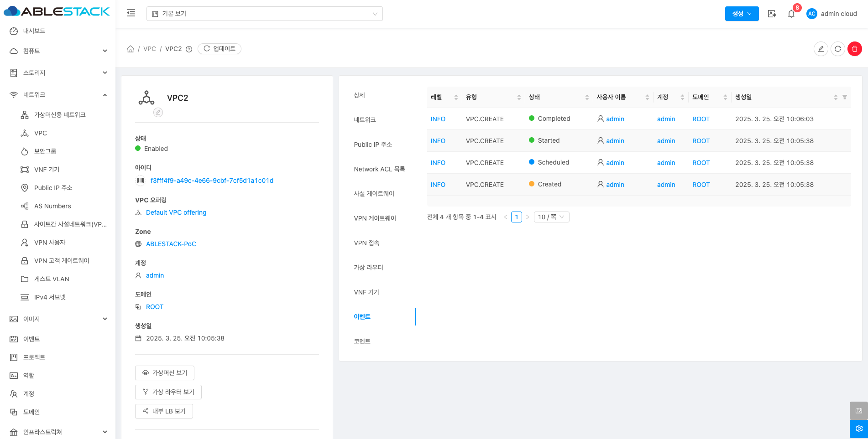The height and width of the screenshot is (439, 868).
Task: Select the 가상 라우터 tab
Action: click(368, 268)
